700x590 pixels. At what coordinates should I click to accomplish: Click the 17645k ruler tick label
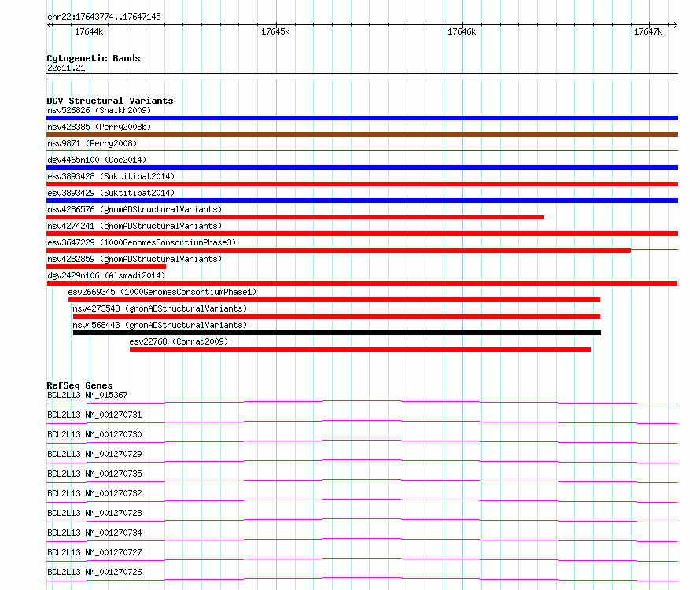point(275,31)
